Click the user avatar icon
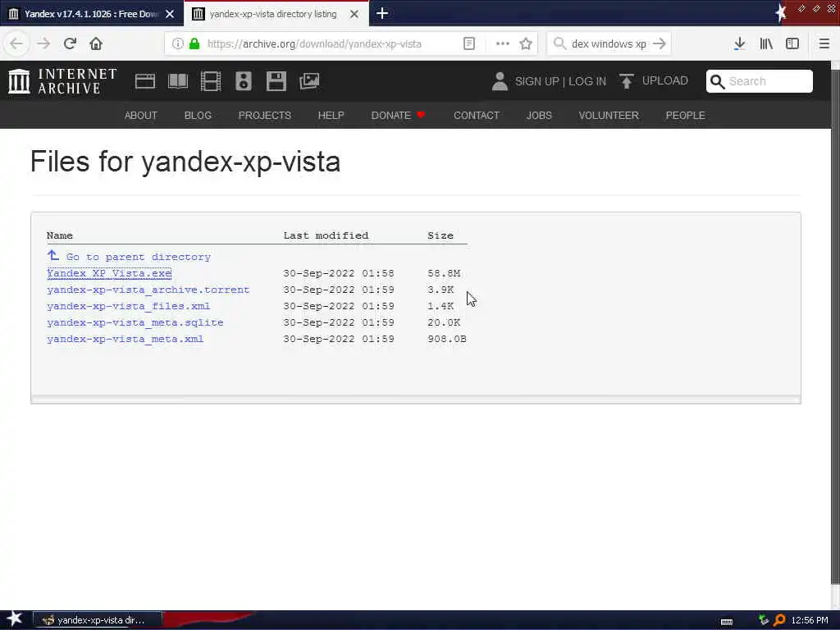This screenshot has height=630, width=840. point(500,81)
